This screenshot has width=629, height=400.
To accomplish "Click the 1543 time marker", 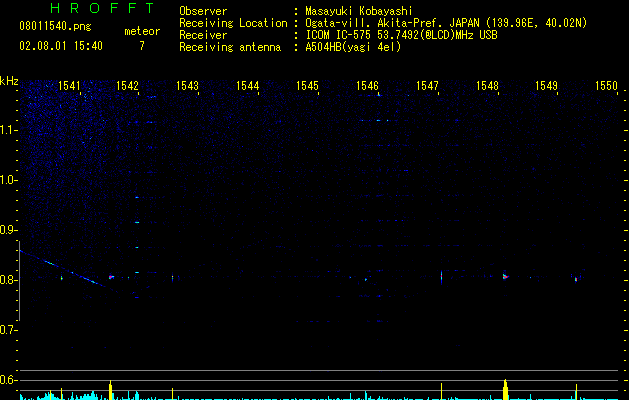I will click(187, 86).
